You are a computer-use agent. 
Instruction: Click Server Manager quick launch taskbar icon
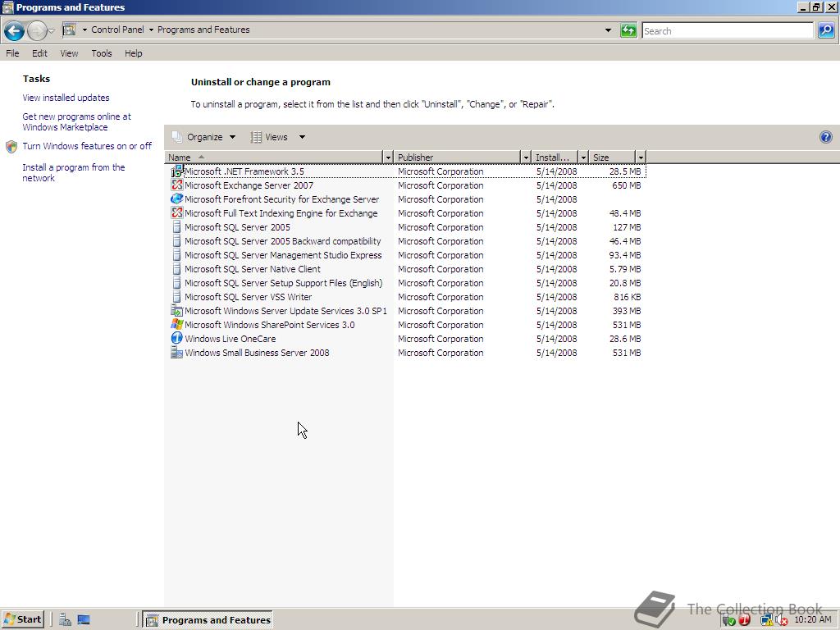[x=65, y=620]
